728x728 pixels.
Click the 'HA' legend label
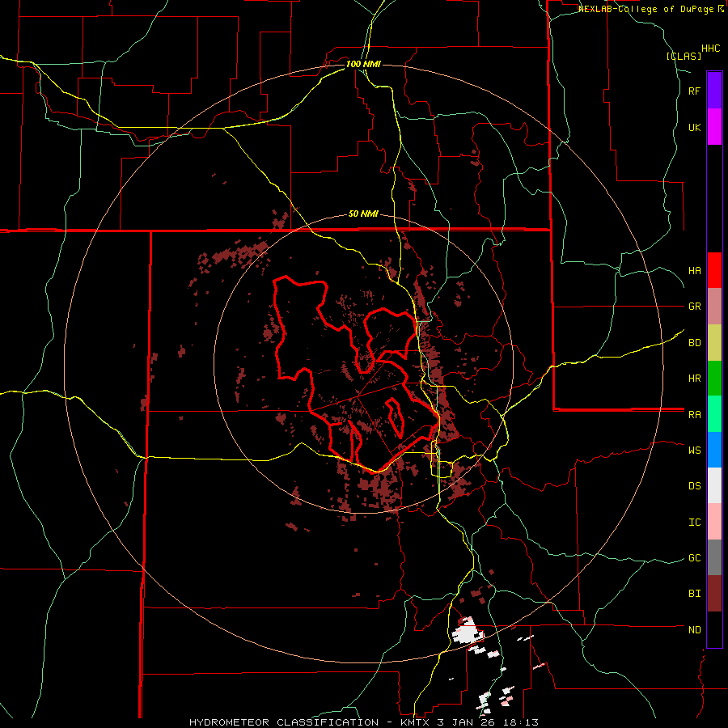pyautogui.click(x=694, y=271)
